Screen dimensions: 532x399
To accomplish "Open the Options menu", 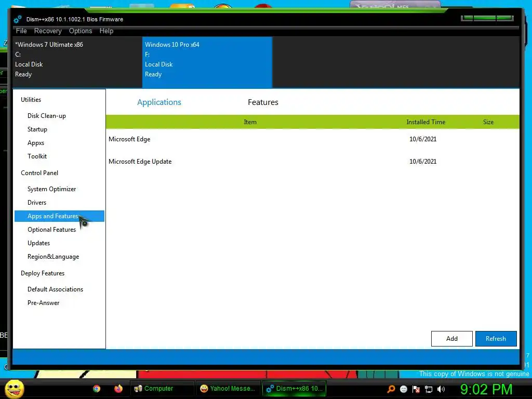I will pos(81,31).
